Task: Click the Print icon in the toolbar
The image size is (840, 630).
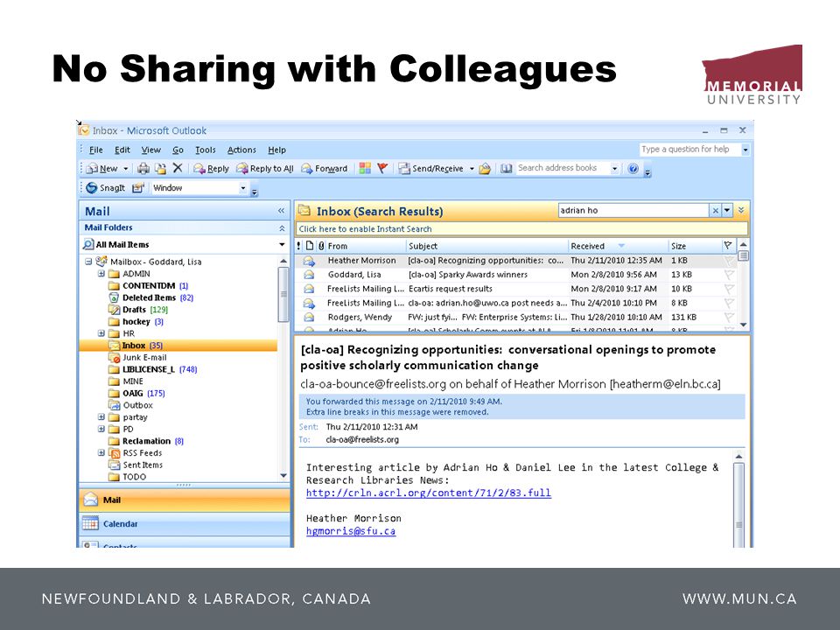Action: (143, 169)
